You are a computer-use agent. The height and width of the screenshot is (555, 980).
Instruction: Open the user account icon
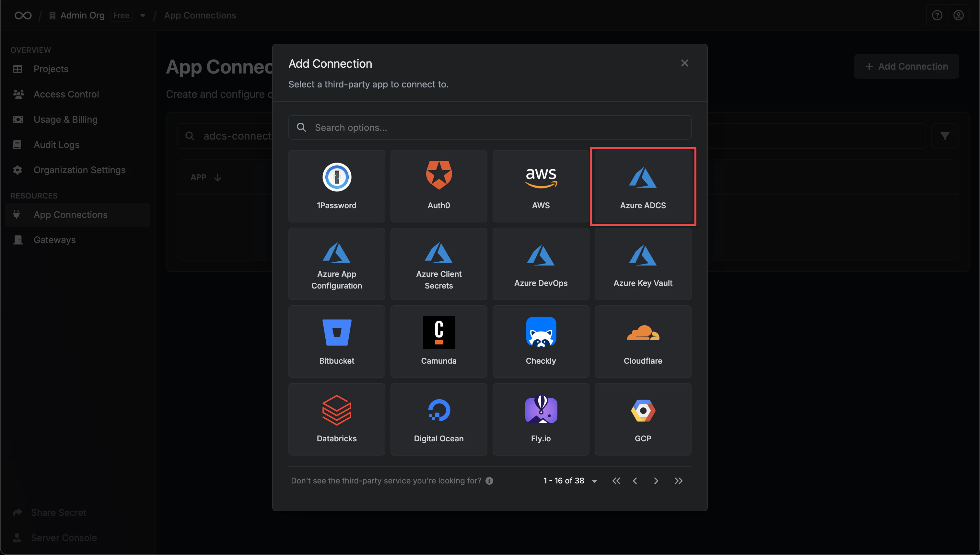(958, 15)
